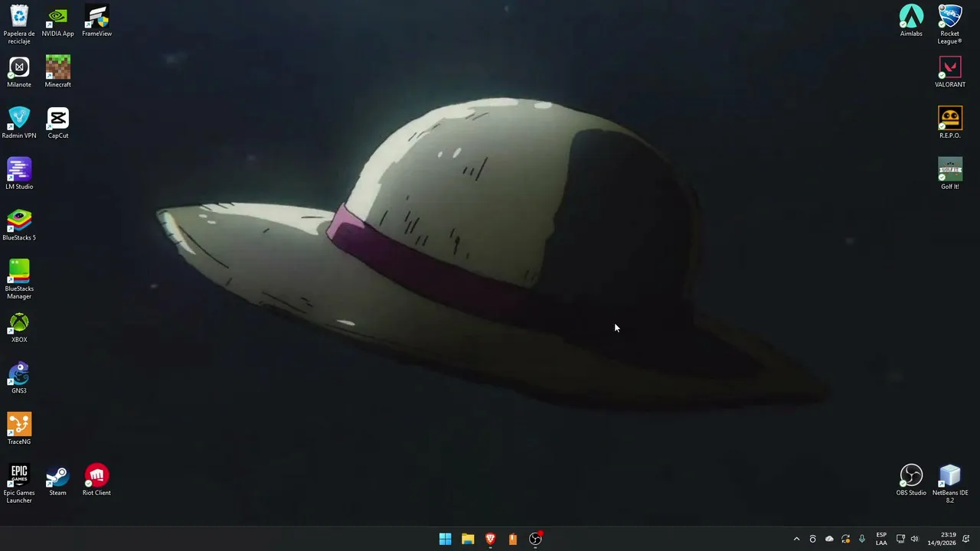Select the Papelera de reciclaje desktop icon
Viewport: 980px width, 551px height.
coord(19,24)
